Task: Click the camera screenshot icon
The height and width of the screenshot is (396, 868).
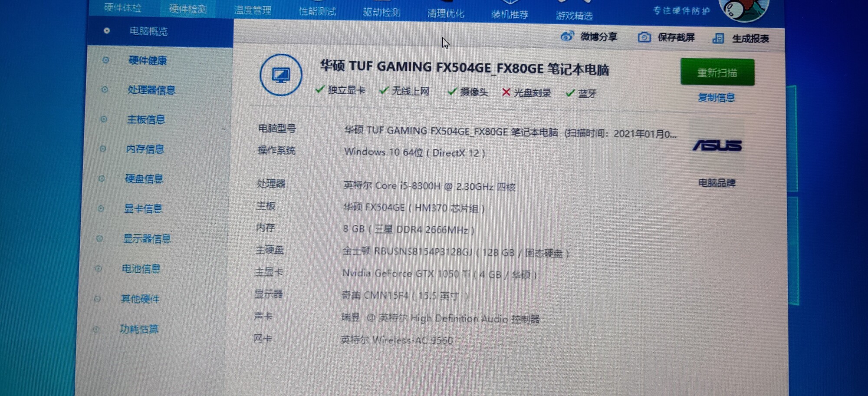Action: [644, 37]
